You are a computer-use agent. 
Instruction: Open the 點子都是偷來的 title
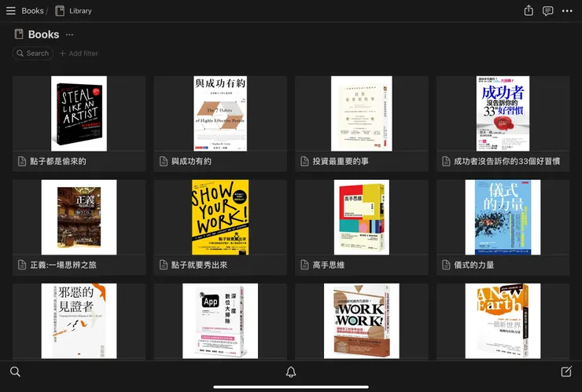pyautogui.click(x=58, y=161)
